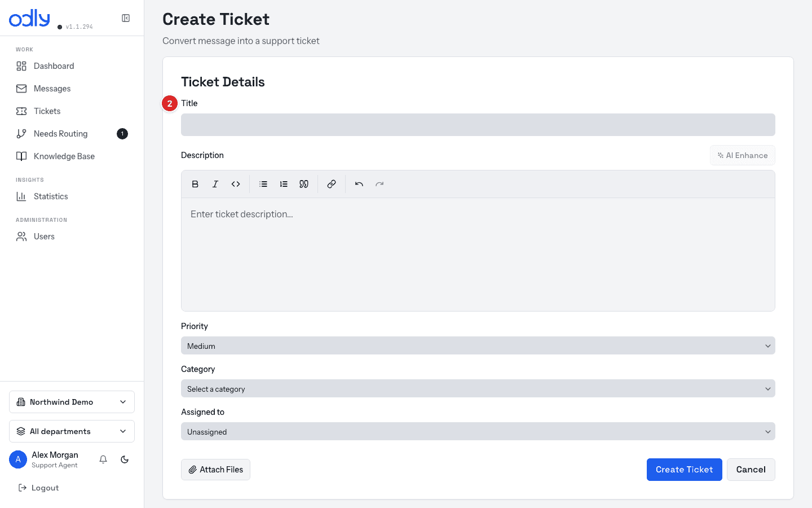Expand the All departments selector
Viewport: 812px width, 508px height.
pos(72,431)
